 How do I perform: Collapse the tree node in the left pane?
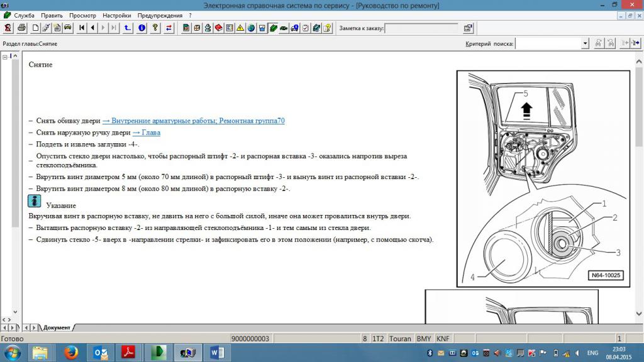click(x=5, y=57)
